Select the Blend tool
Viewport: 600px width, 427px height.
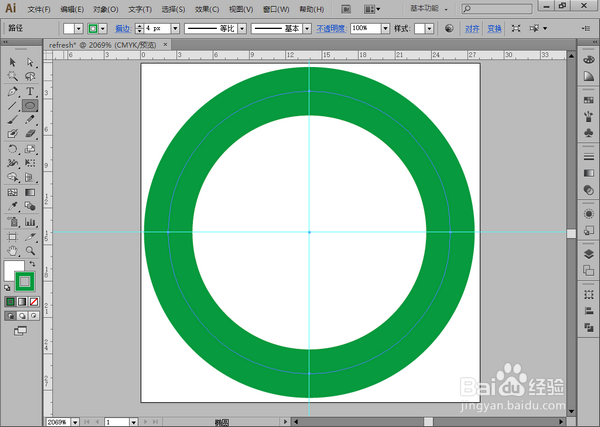30,206
